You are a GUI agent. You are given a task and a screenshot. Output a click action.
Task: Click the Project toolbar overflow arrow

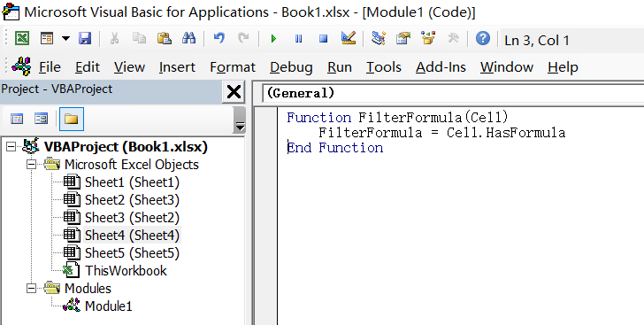point(239,120)
